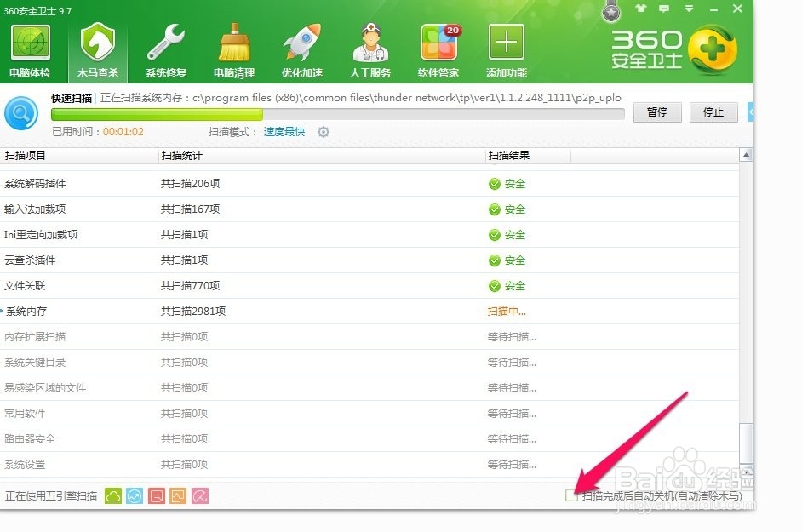The image size is (802, 532).
Task: Select the 常用软件 row
Action: pyautogui.click(x=369, y=414)
